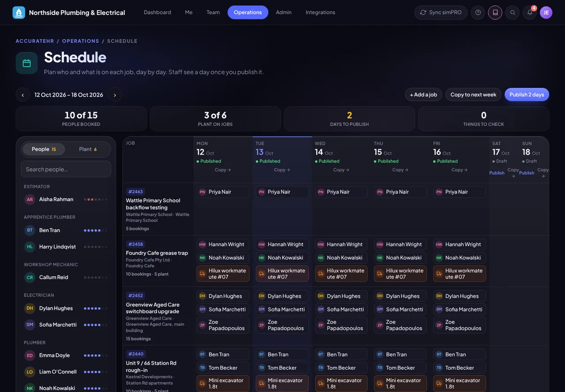This screenshot has height=392, width=565.
Task: Open job #2452 tag
Action: click(x=136, y=296)
